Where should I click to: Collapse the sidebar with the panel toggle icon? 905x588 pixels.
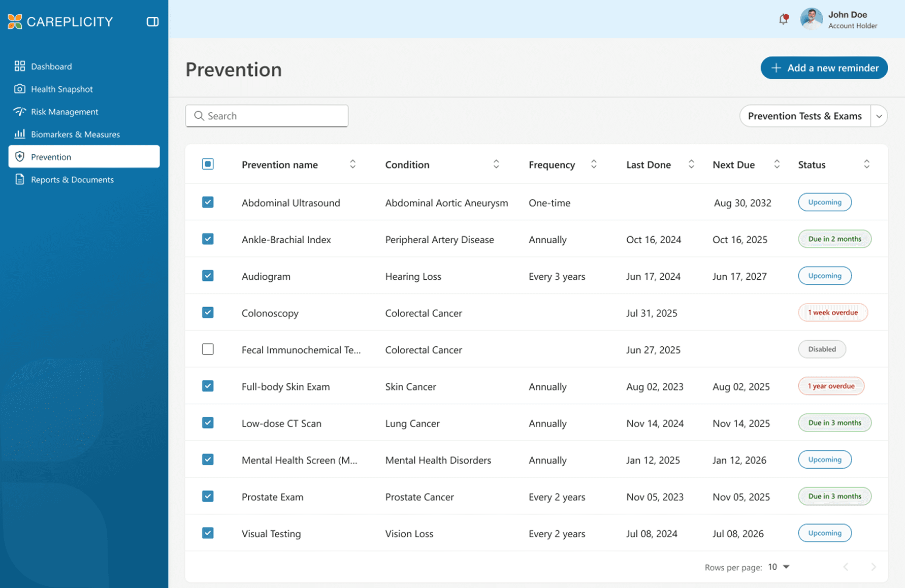pyautogui.click(x=152, y=21)
